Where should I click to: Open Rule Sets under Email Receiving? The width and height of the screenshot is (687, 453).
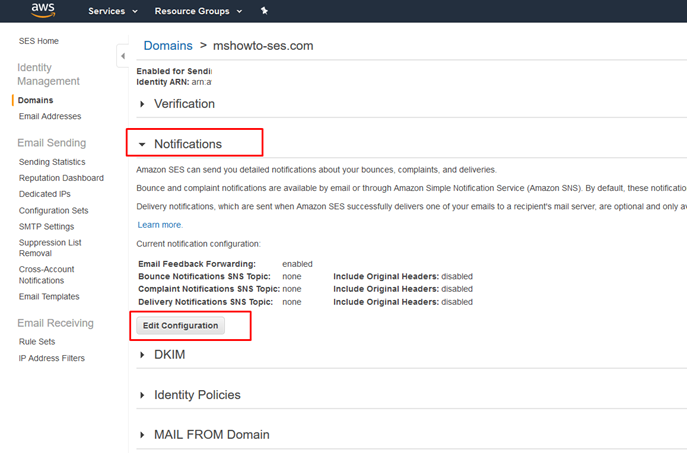click(37, 341)
